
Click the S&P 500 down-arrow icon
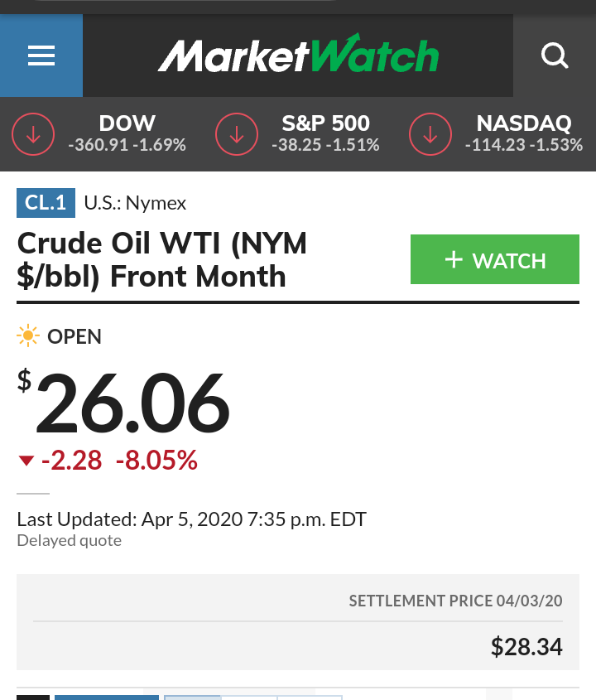(237, 134)
